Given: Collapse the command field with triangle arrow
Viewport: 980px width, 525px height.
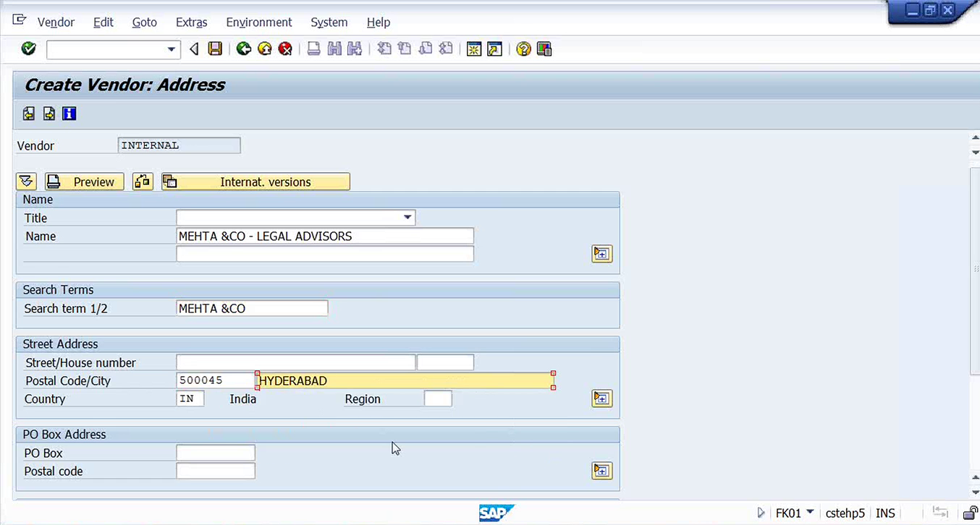Looking at the screenshot, I should [x=193, y=49].
